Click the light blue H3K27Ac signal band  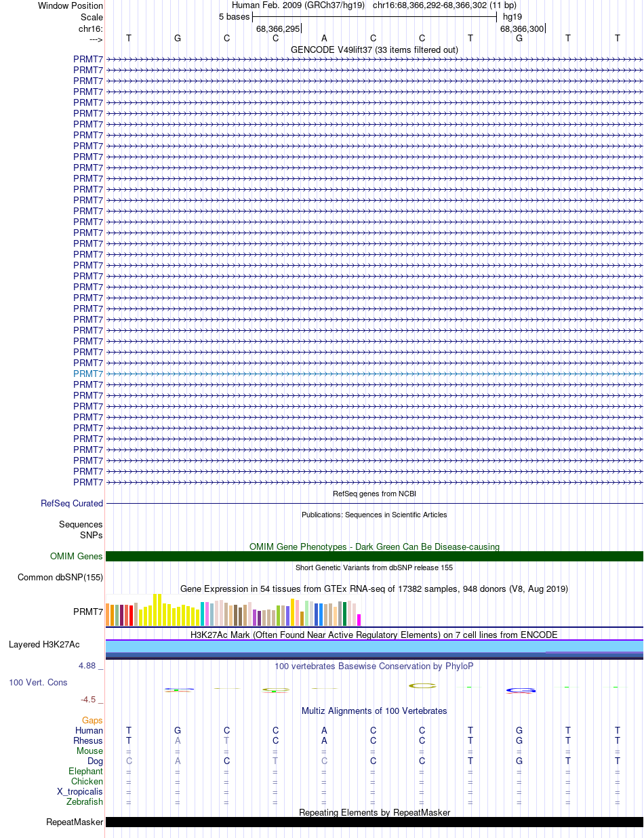coord(374,646)
